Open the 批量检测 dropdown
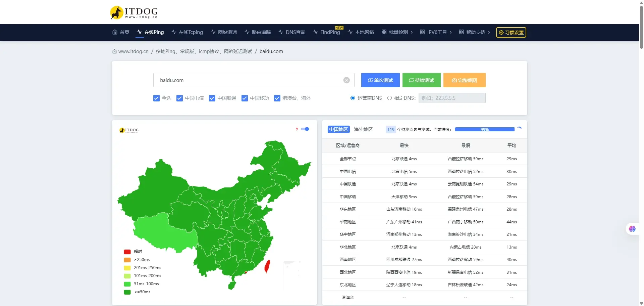 pyautogui.click(x=397, y=32)
